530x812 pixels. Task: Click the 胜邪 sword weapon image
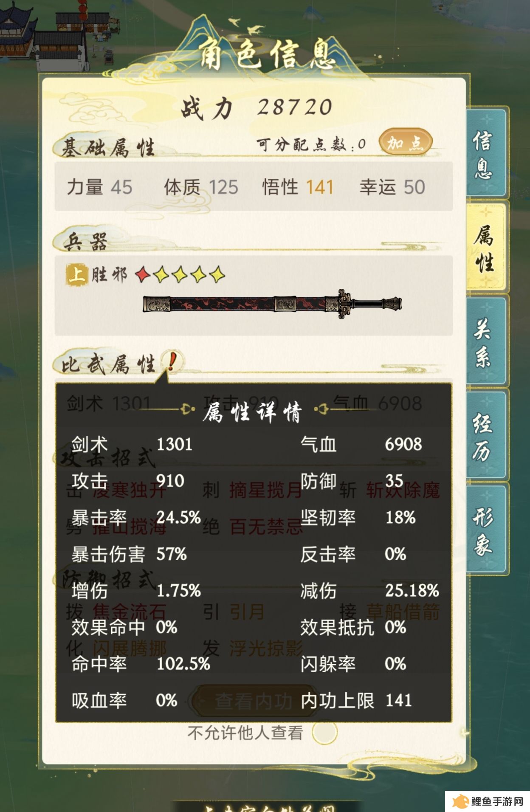pyautogui.click(x=272, y=304)
